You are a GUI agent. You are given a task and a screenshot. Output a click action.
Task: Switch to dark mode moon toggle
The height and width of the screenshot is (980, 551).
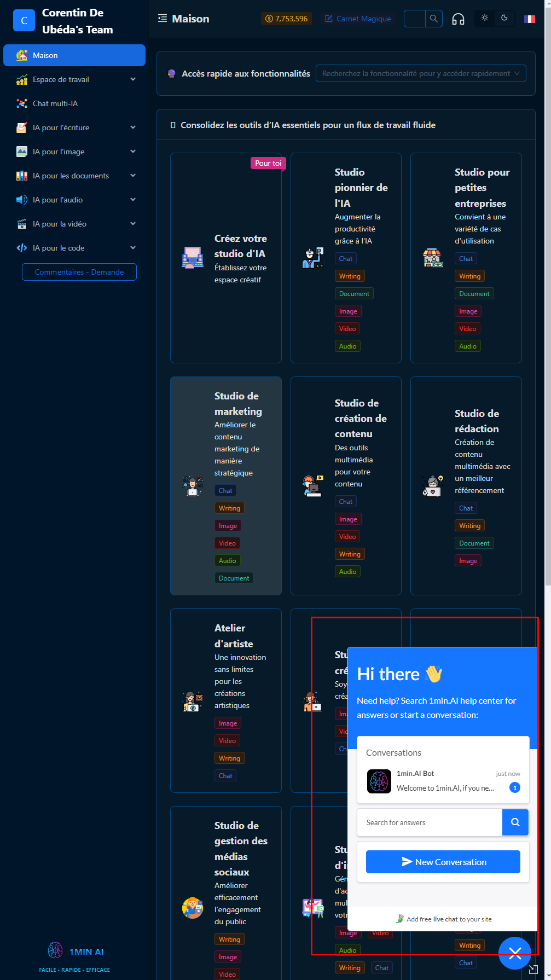[504, 18]
